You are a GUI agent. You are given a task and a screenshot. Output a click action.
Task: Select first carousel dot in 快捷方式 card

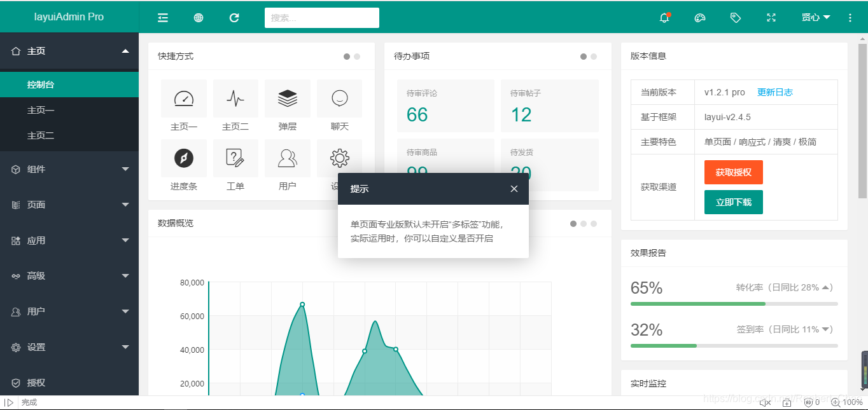point(347,57)
